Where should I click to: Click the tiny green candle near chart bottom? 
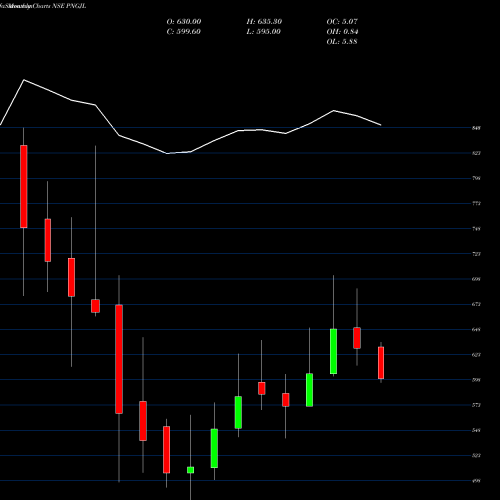point(190,470)
